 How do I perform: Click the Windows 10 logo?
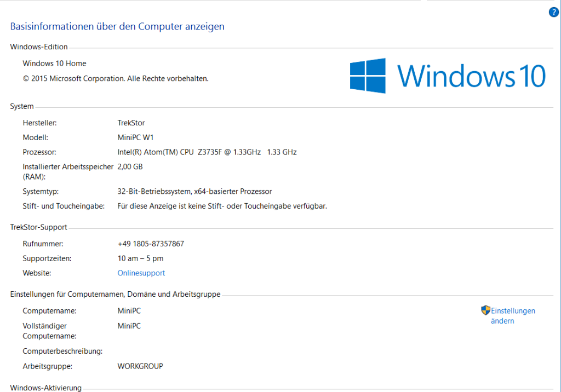[448, 76]
